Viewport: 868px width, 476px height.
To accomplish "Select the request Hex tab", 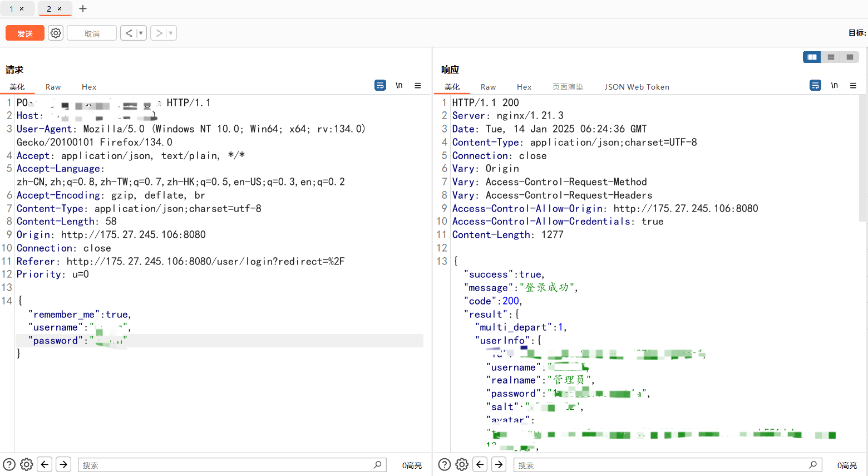I will point(89,87).
